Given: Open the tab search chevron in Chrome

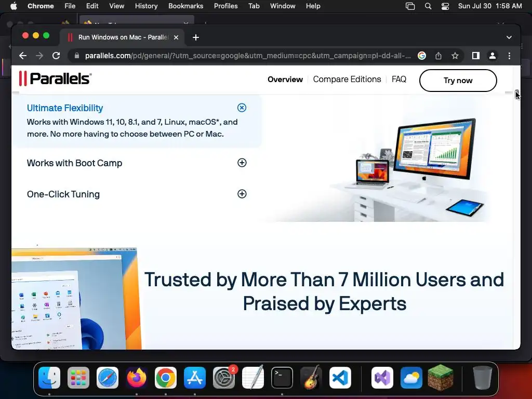Looking at the screenshot, I should (x=509, y=37).
